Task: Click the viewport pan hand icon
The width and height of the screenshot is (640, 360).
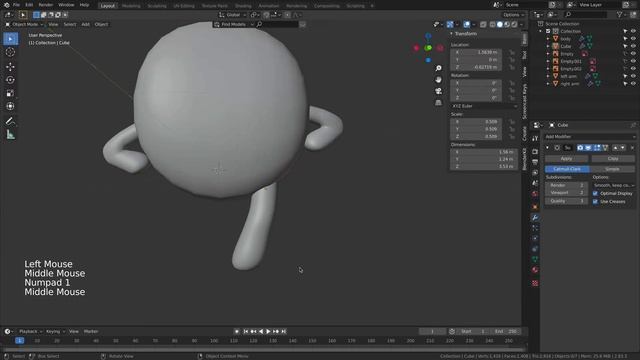Action: (438, 80)
